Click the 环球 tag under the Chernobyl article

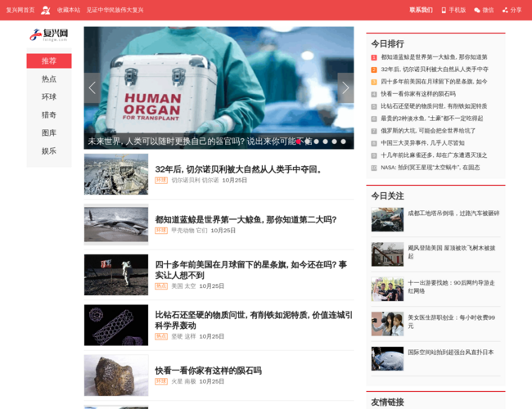(x=161, y=180)
